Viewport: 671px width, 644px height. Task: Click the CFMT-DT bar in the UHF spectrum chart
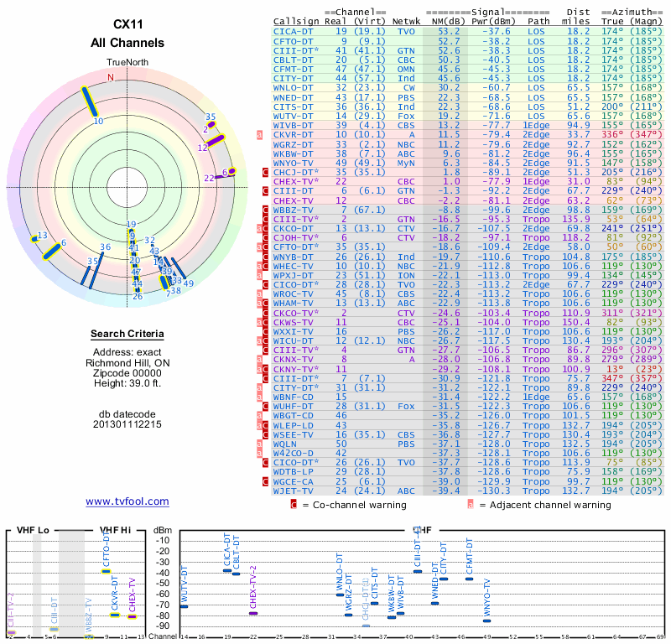tap(470, 579)
